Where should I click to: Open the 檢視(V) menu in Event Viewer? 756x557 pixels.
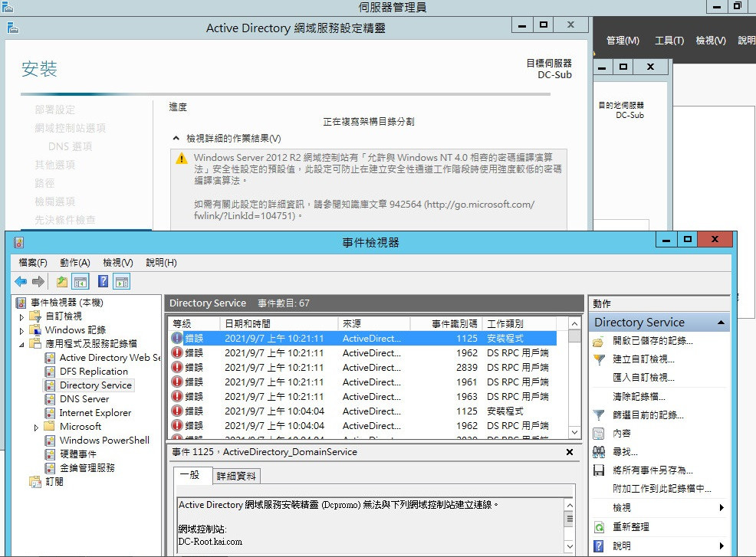coord(117,263)
